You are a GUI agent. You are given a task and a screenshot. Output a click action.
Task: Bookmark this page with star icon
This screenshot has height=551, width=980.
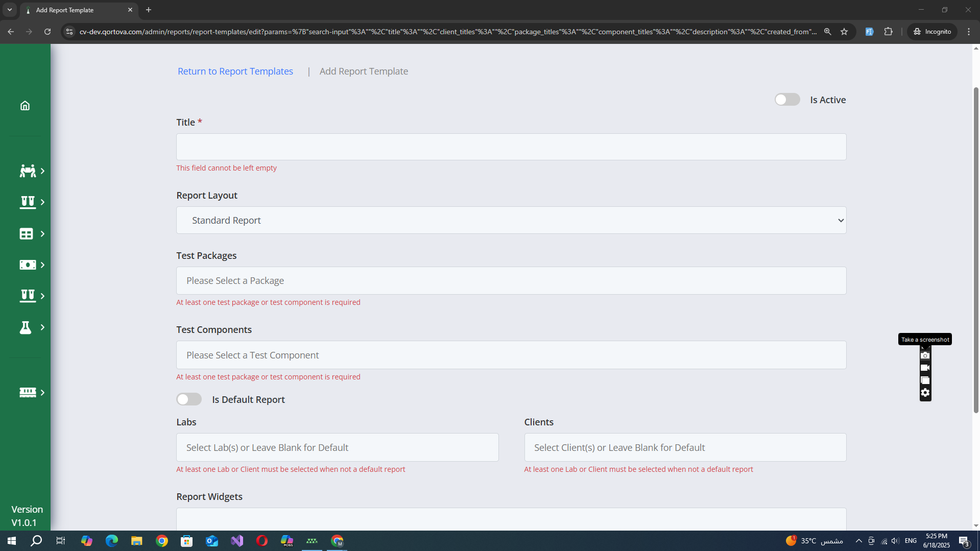(844, 32)
